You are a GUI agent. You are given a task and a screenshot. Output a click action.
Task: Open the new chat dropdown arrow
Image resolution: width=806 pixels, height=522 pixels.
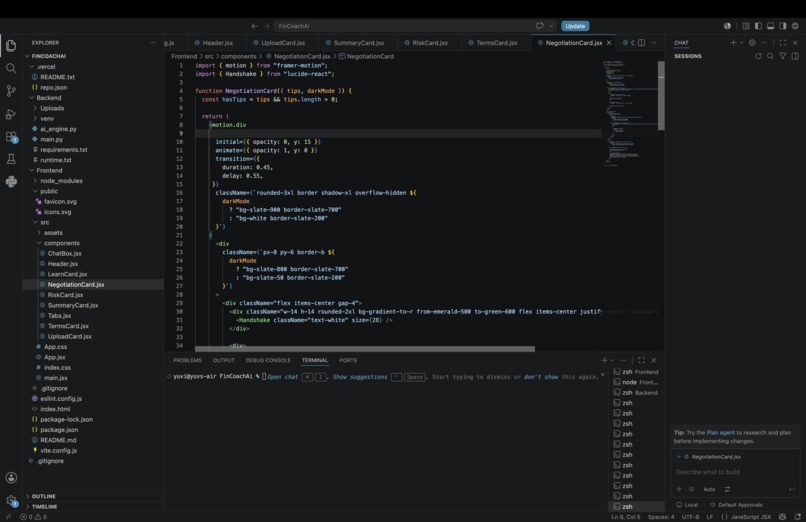tap(741, 43)
